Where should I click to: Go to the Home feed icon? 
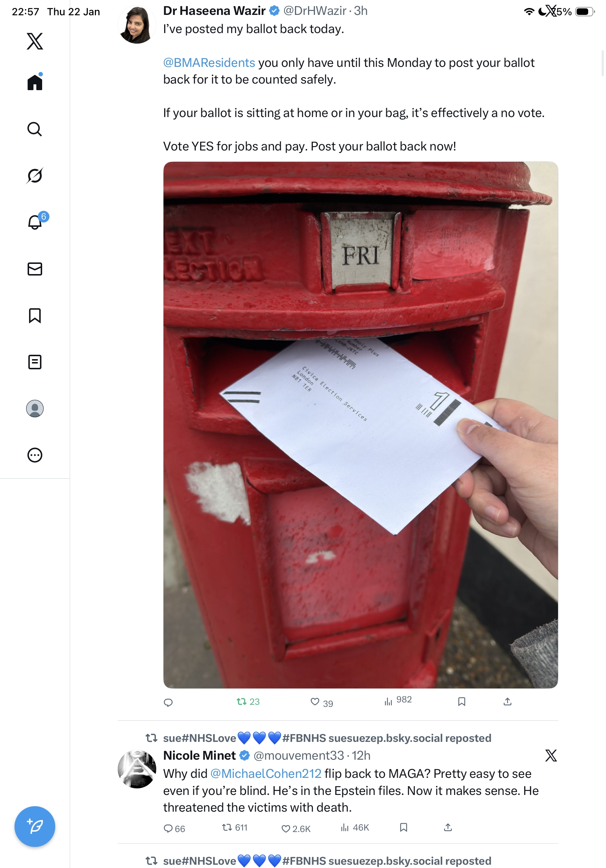tap(35, 82)
